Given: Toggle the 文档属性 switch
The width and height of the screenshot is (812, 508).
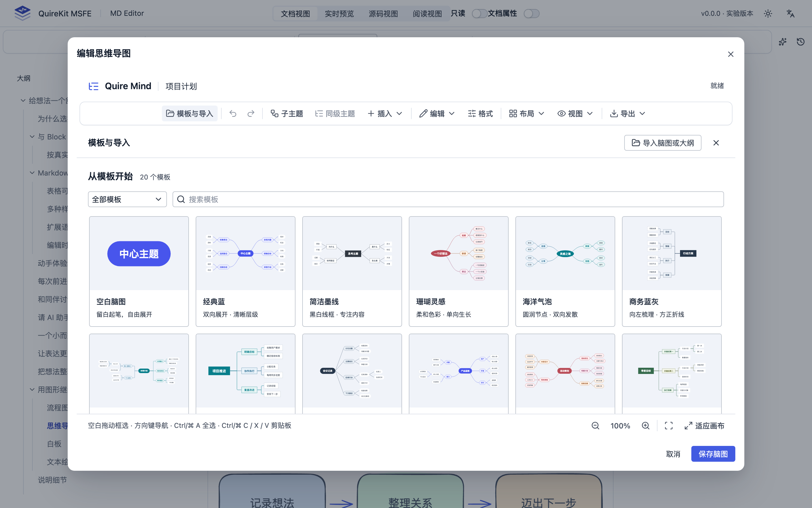Looking at the screenshot, I should 531,14.
